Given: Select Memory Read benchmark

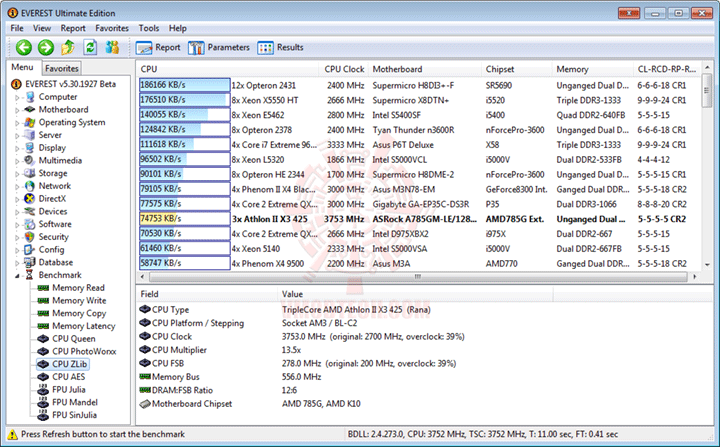Looking at the screenshot, I should 79,288.
